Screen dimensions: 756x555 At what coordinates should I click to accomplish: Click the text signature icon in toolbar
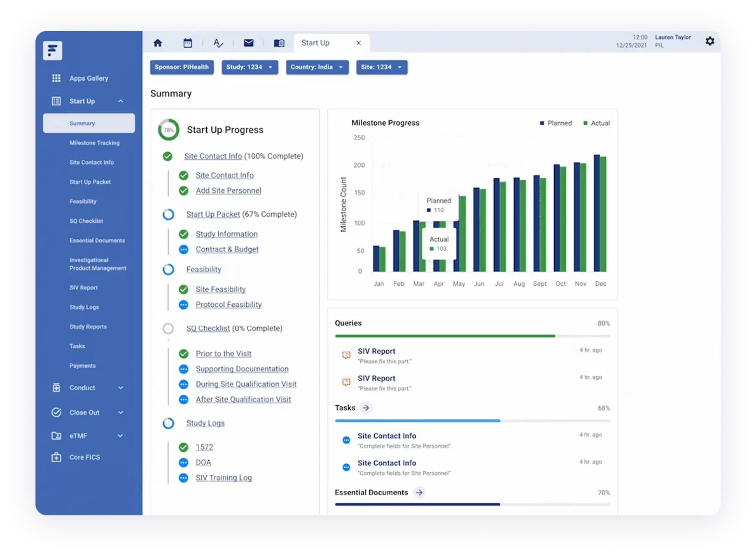click(x=218, y=43)
